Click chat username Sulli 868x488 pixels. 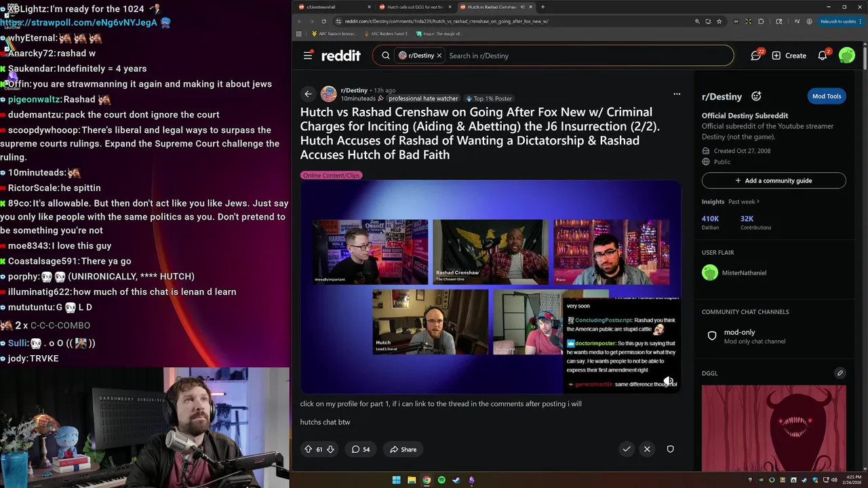tap(17, 344)
